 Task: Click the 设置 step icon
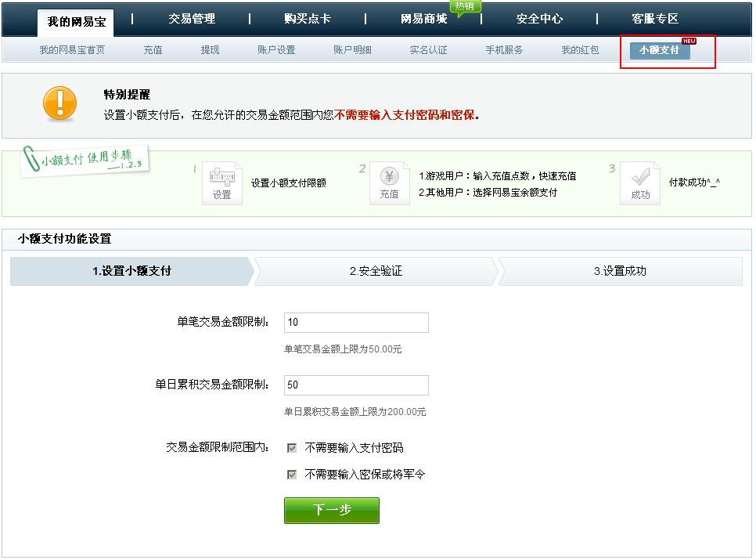(x=221, y=183)
